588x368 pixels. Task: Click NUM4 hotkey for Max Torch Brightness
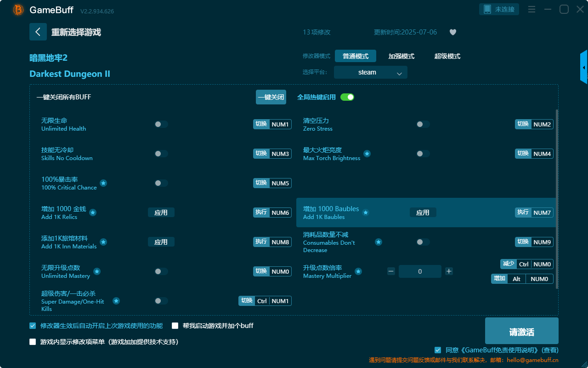coord(534,154)
